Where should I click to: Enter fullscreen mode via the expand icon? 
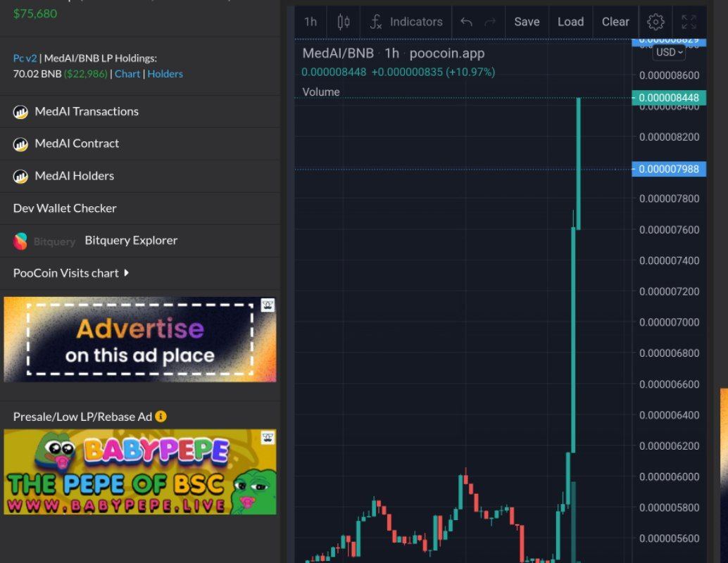coord(689,22)
